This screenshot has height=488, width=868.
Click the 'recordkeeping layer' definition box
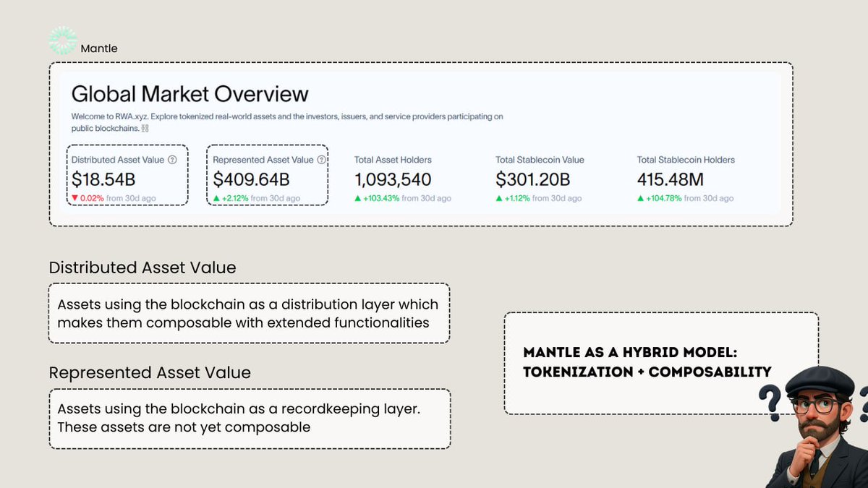[249, 419]
